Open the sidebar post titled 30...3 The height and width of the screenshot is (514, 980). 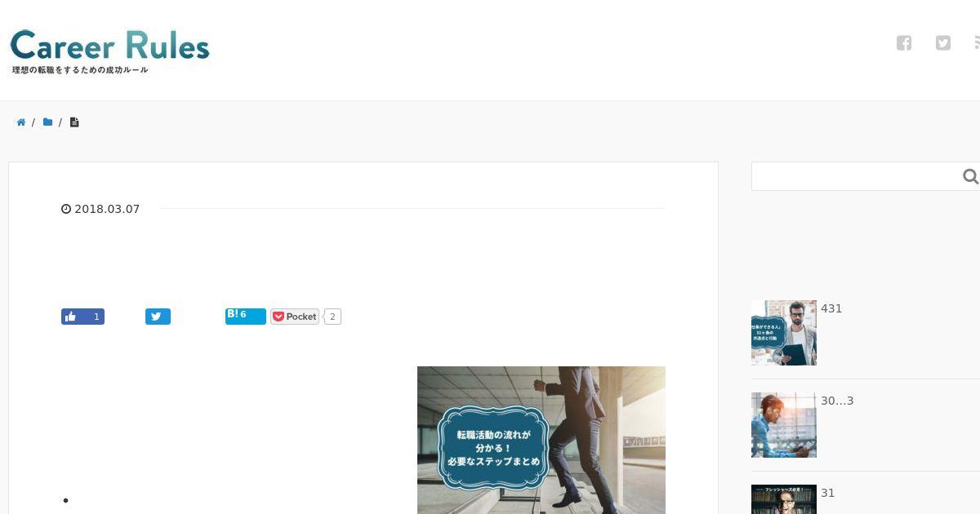(837, 401)
